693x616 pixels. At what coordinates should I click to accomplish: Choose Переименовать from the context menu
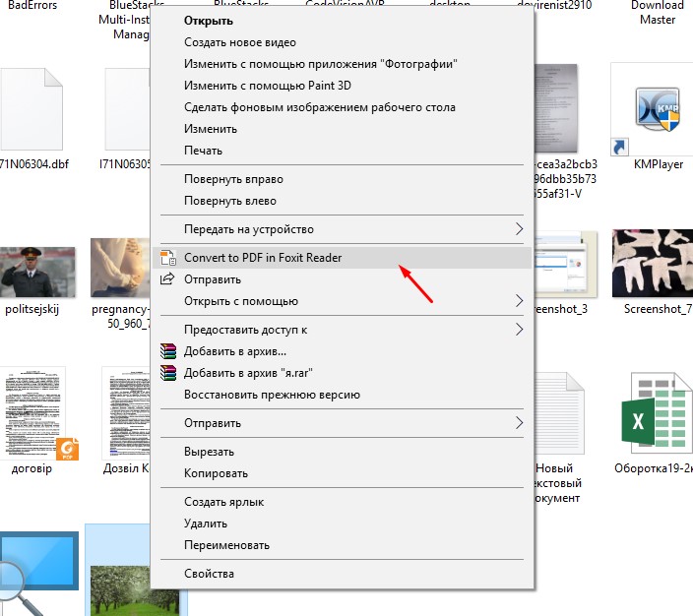point(342,545)
